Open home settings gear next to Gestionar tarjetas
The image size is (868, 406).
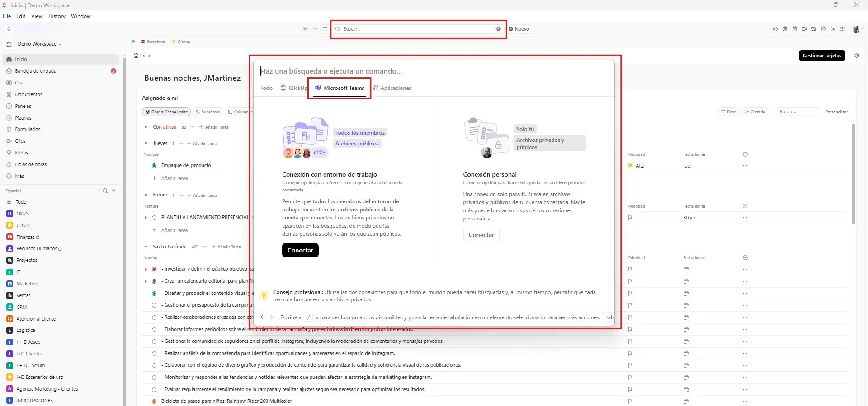857,56
